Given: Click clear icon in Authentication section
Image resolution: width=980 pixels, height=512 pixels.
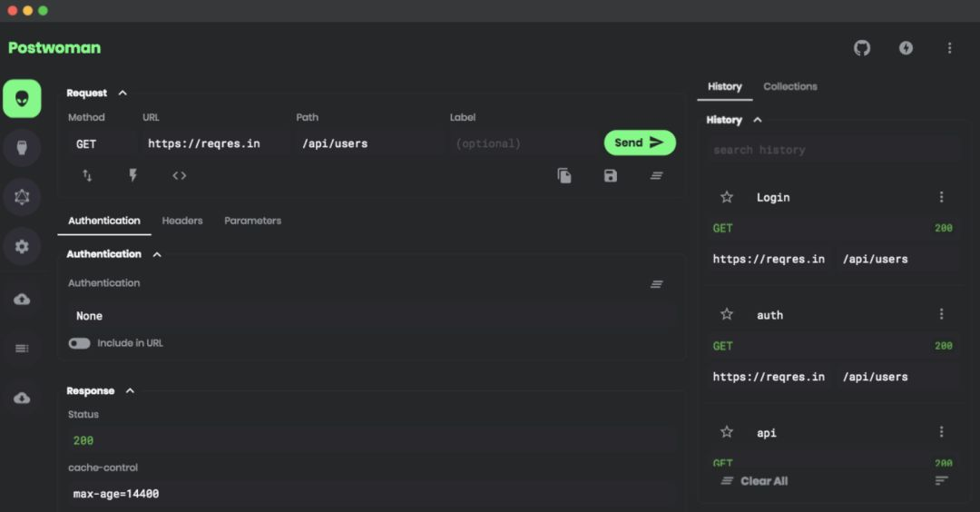Looking at the screenshot, I should point(656,284).
